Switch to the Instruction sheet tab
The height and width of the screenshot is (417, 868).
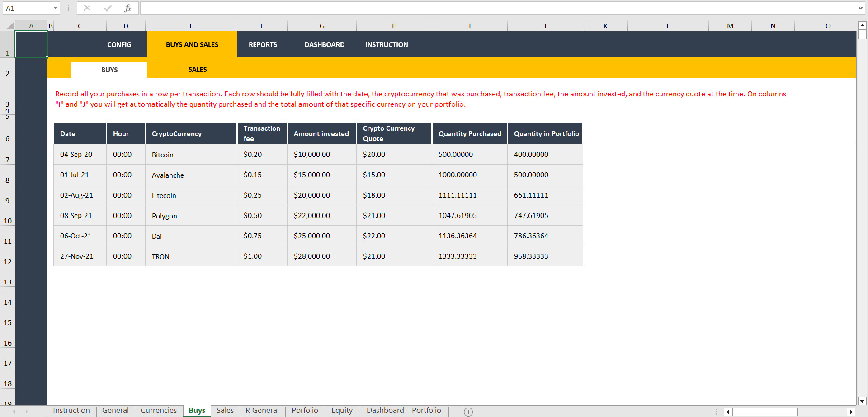(71, 411)
